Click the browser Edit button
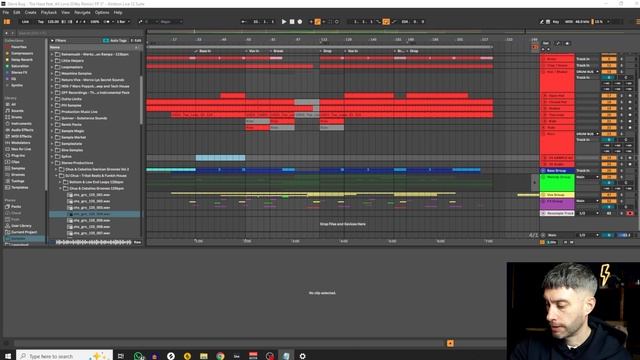Viewport: 640px width, 360px height. pyautogui.click(x=136, y=40)
